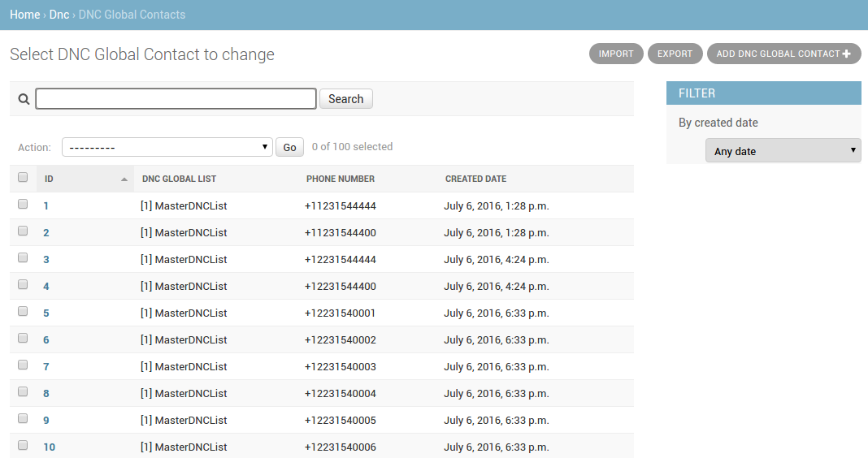This screenshot has width=868, height=458.
Task: Go to Home breadcrumb
Action: click(x=25, y=15)
